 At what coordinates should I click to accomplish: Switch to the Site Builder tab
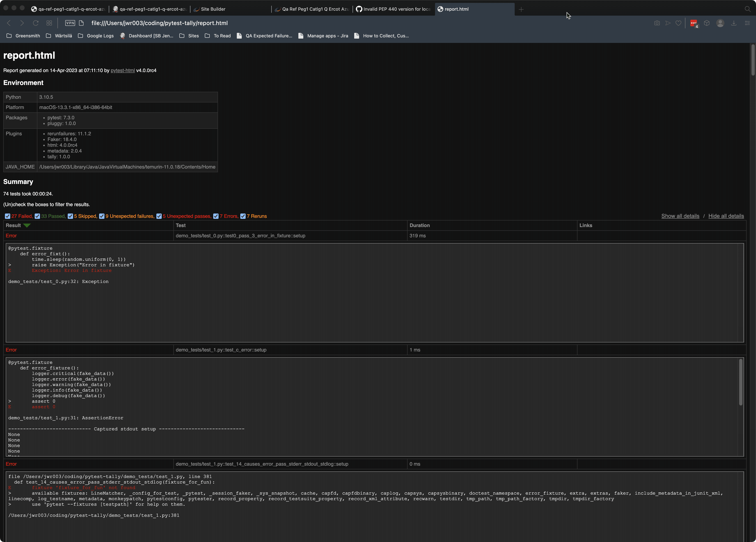213,9
